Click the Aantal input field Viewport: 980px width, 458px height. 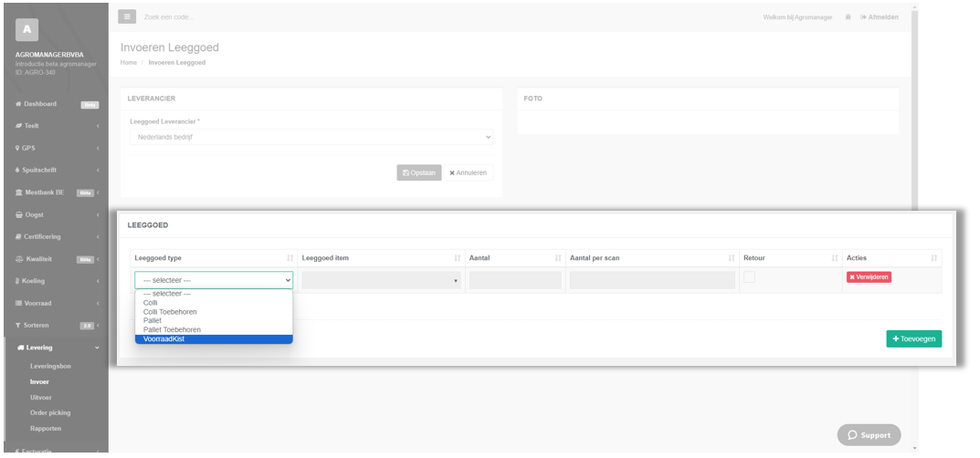[x=516, y=280]
